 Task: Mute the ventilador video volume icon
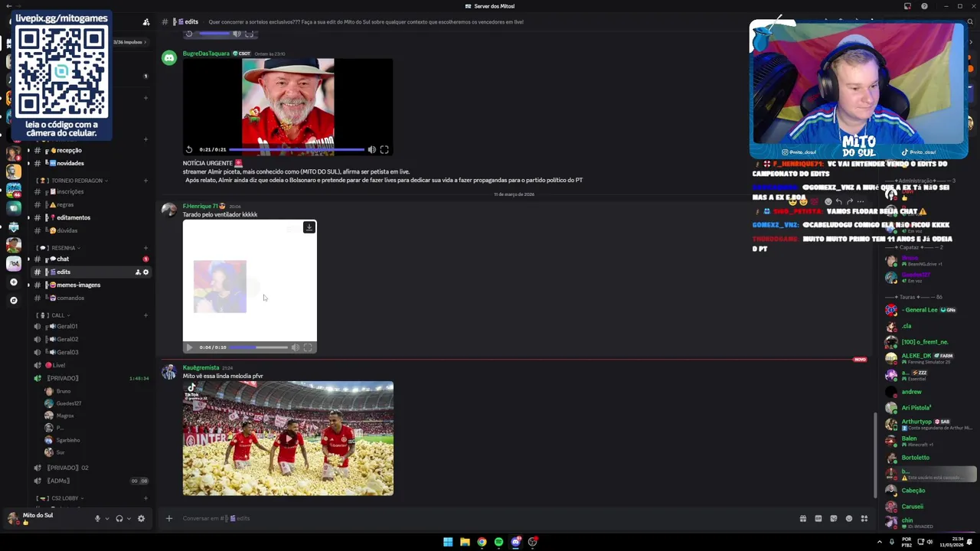[x=296, y=347]
